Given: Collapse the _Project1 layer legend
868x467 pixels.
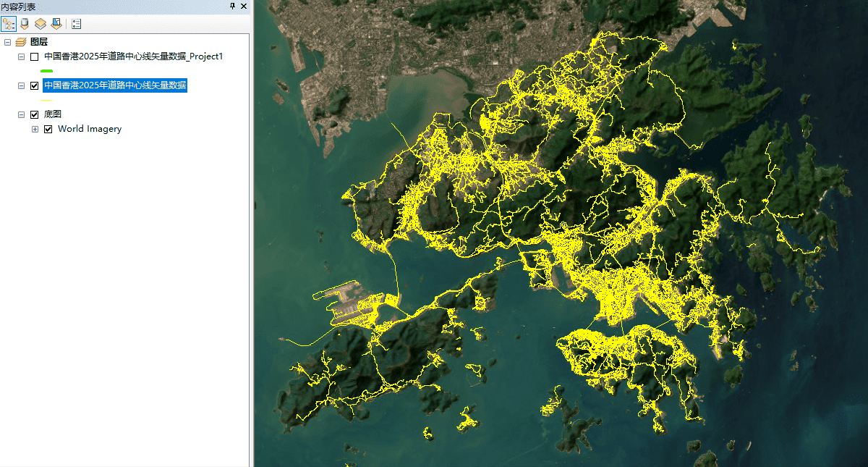Looking at the screenshot, I should [21, 56].
